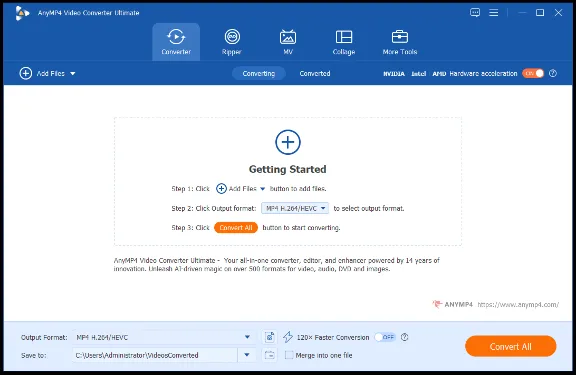Click the AnyMP4 app logo
The height and width of the screenshot is (375, 576).
(22, 13)
